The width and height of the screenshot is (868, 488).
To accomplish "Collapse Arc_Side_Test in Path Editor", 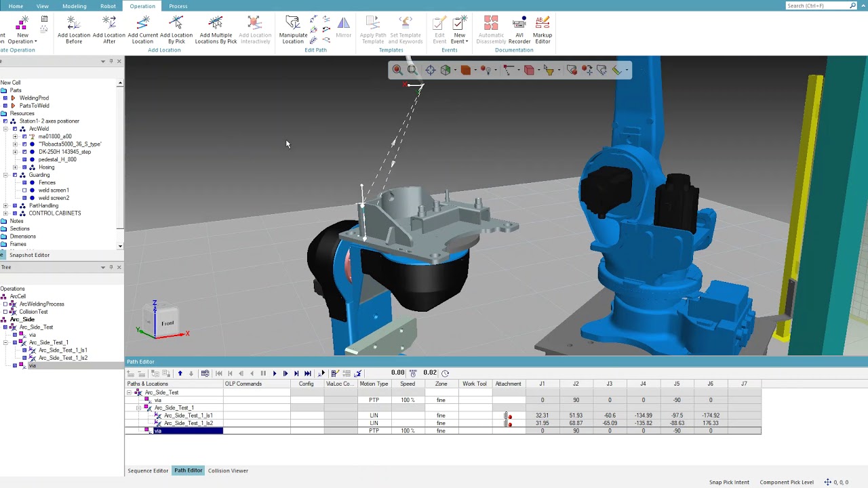I will [129, 392].
